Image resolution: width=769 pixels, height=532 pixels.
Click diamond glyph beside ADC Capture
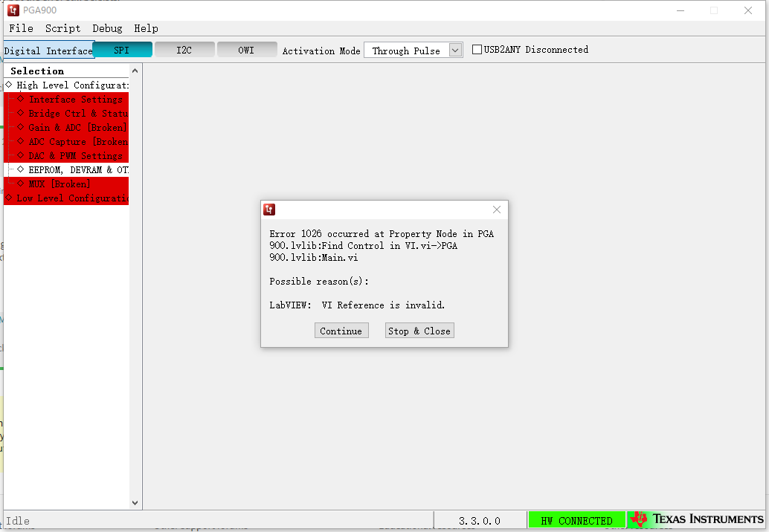[x=21, y=141]
